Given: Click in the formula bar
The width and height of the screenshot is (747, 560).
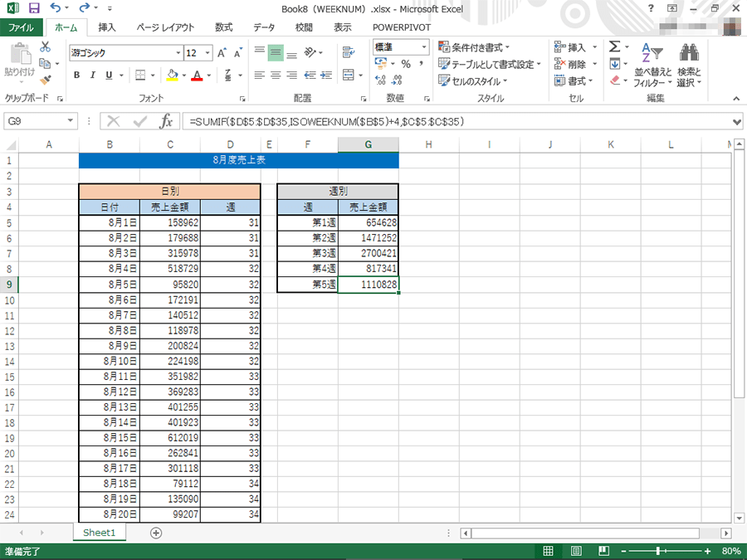Looking at the screenshot, I should coord(457,121).
